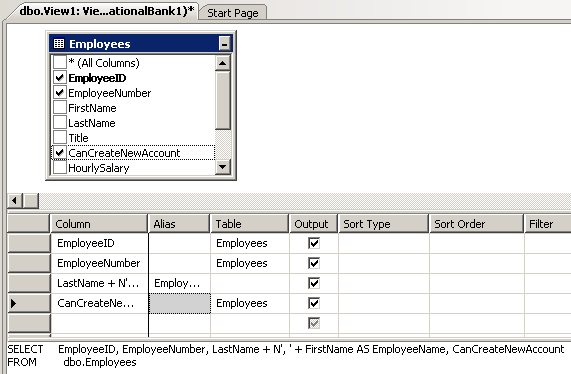The image size is (571, 374).
Task: Click the Sort Type column header
Action: pyautogui.click(x=383, y=224)
